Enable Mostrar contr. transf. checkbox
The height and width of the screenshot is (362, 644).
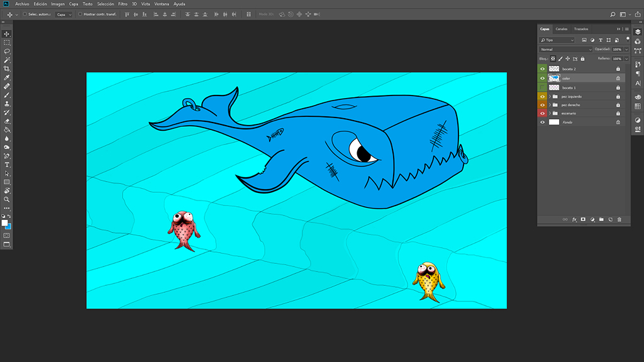coord(80,14)
